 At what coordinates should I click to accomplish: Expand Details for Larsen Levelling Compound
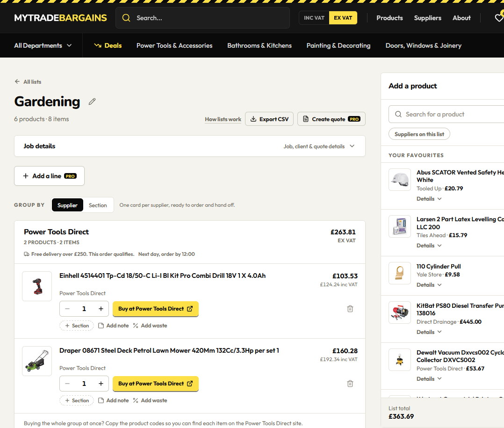[x=429, y=246]
